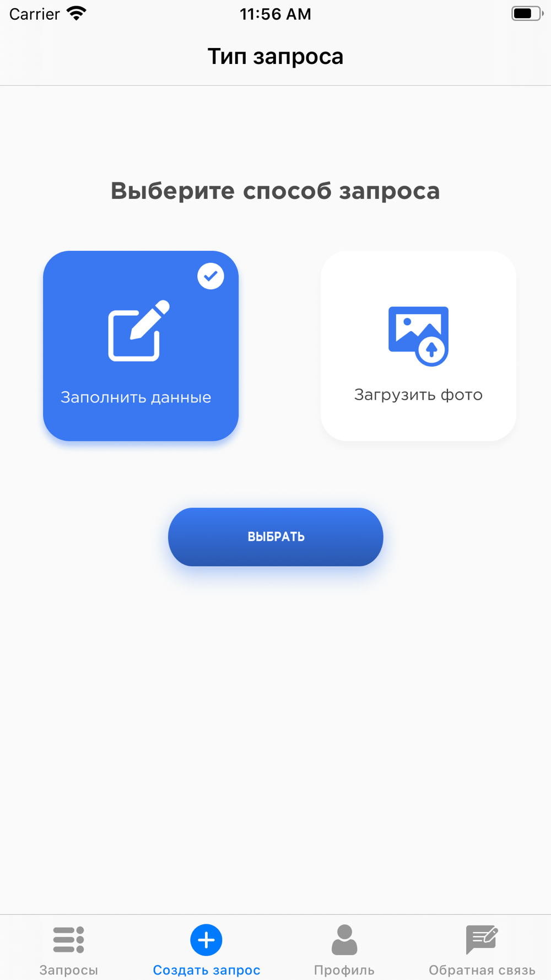Click the white checkmark badge

click(210, 276)
